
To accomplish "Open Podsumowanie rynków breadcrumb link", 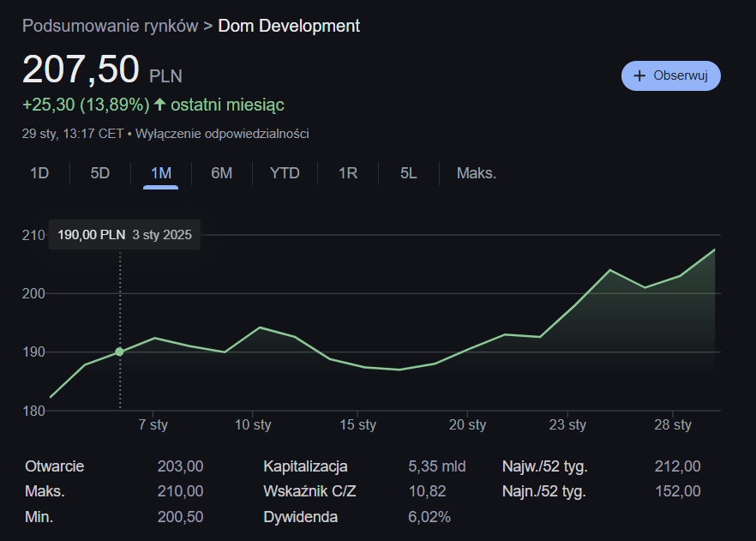I will click(110, 26).
